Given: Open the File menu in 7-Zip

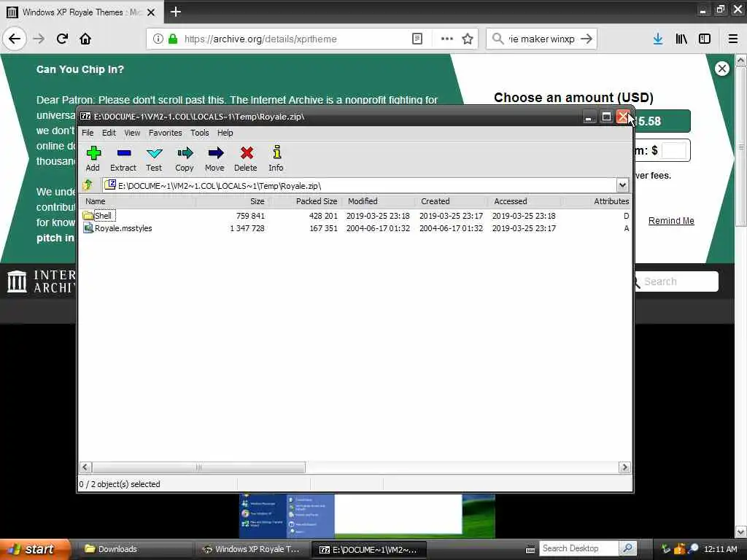Looking at the screenshot, I should pos(88,133).
